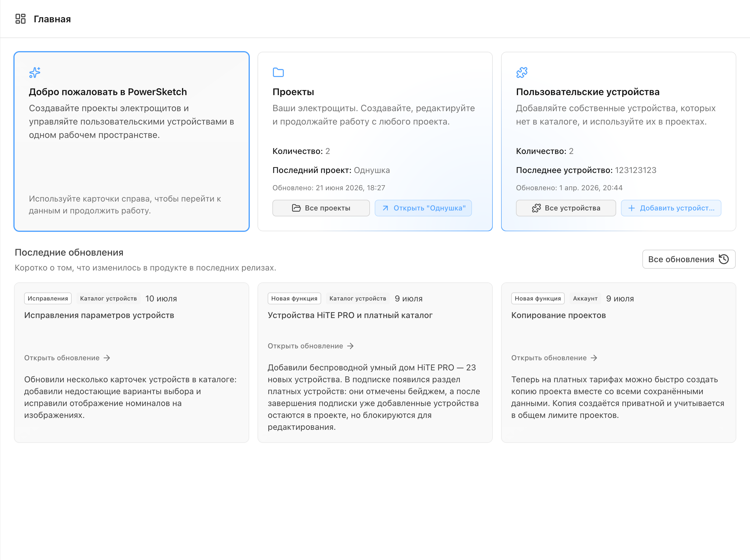Click description Обновили несколько карточек устройств
Image resolution: width=750 pixels, height=560 pixels.
pos(131,397)
